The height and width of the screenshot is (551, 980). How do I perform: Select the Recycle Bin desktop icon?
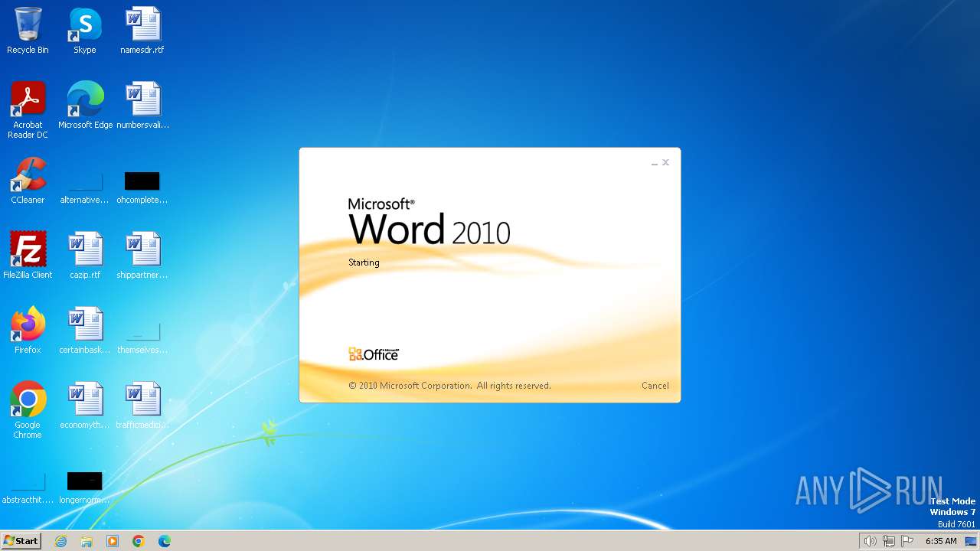click(28, 31)
